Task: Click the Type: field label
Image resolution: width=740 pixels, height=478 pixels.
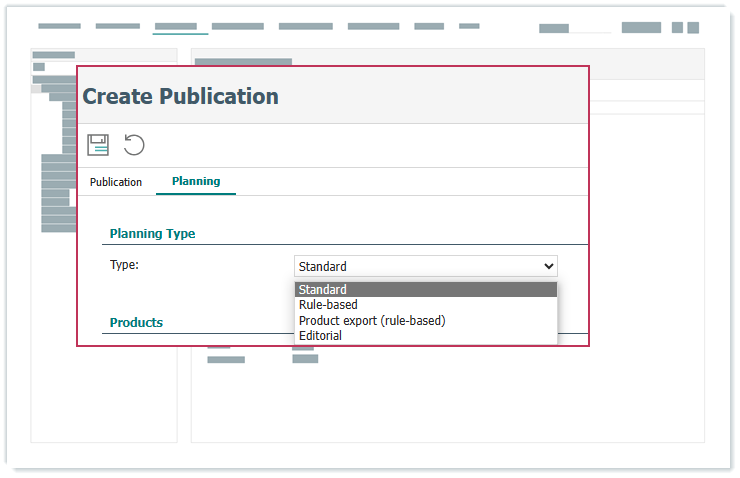Action: 124,265
